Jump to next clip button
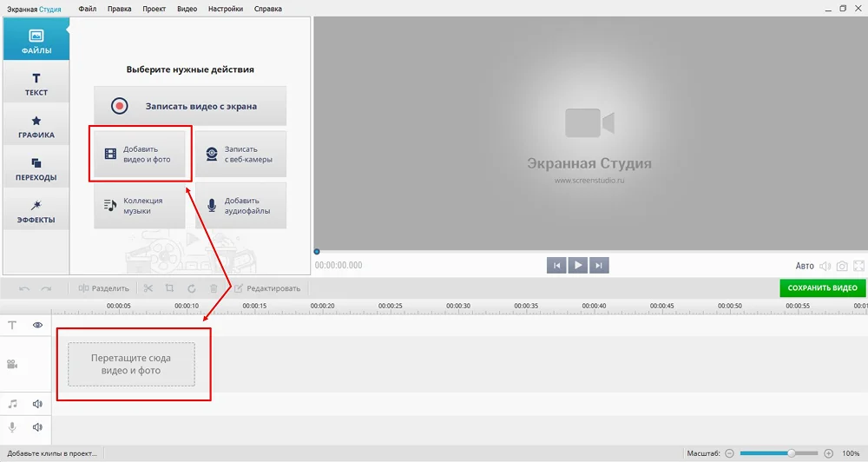 (x=599, y=266)
